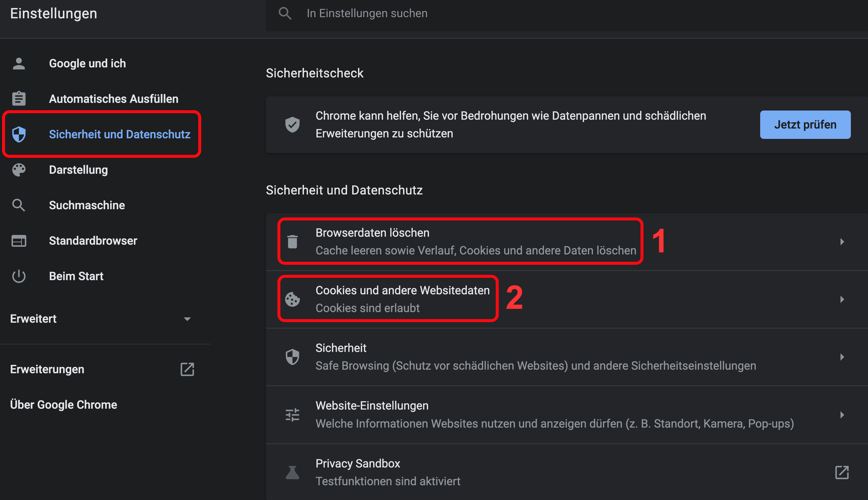Click the shield icon in Sicherheit row
Image resolution: width=868 pixels, height=500 pixels.
click(292, 357)
